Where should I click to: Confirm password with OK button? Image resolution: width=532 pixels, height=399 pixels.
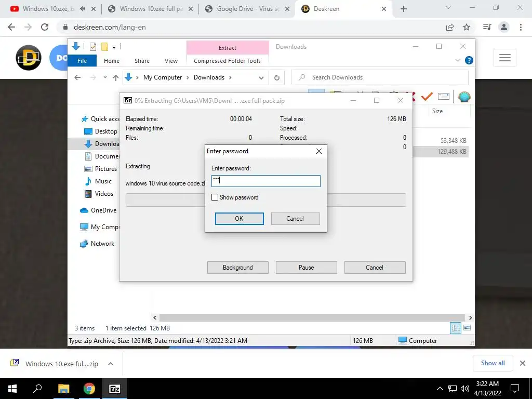coord(239,219)
